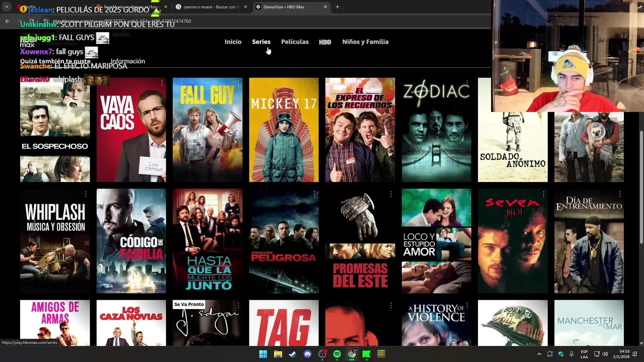Image resolution: width=644 pixels, height=362 pixels.
Task: Open the Películas section
Action: pos(295,42)
